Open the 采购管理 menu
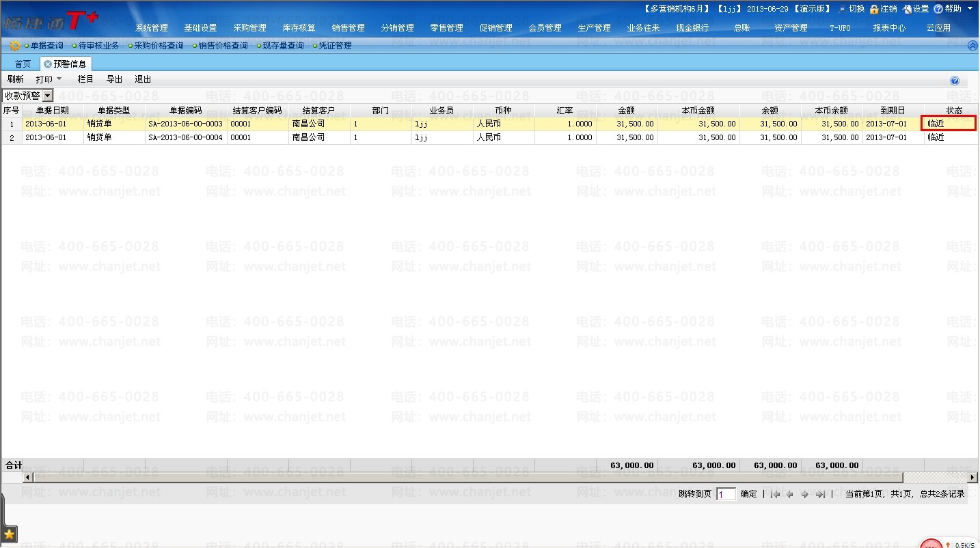The height and width of the screenshot is (548, 980). pyautogui.click(x=249, y=28)
